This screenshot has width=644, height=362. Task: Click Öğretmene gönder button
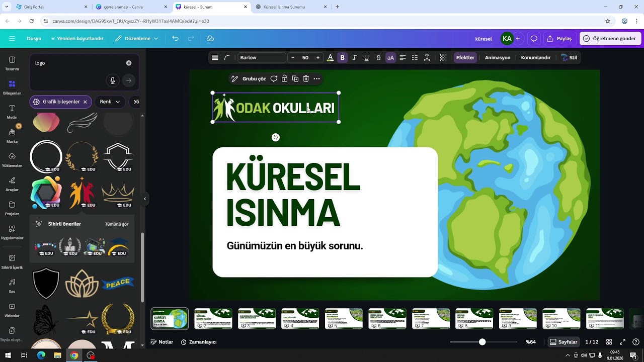[x=609, y=38]
